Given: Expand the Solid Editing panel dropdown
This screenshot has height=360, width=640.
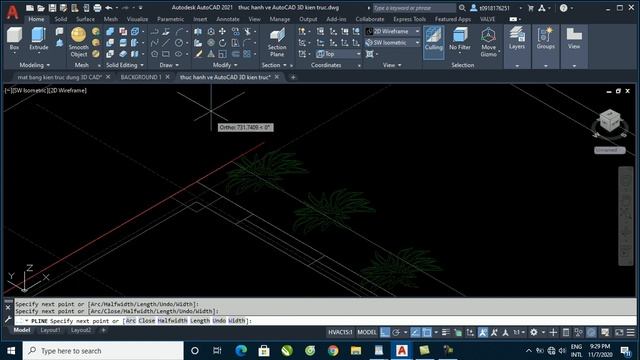Looking at the screenshot, I should click(x=124, y=65).
